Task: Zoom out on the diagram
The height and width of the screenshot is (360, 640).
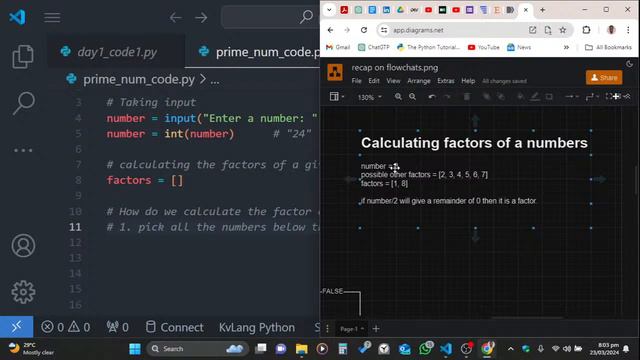Action: 413,97
